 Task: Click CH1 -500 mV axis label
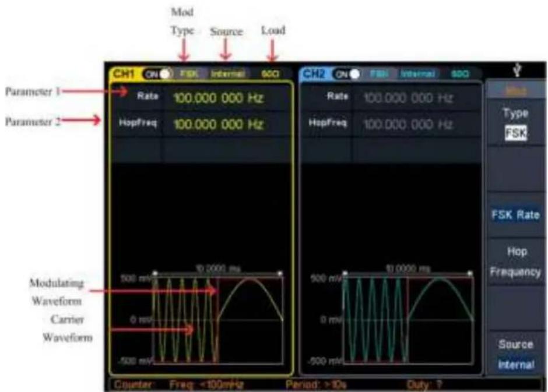click(135, 361)
